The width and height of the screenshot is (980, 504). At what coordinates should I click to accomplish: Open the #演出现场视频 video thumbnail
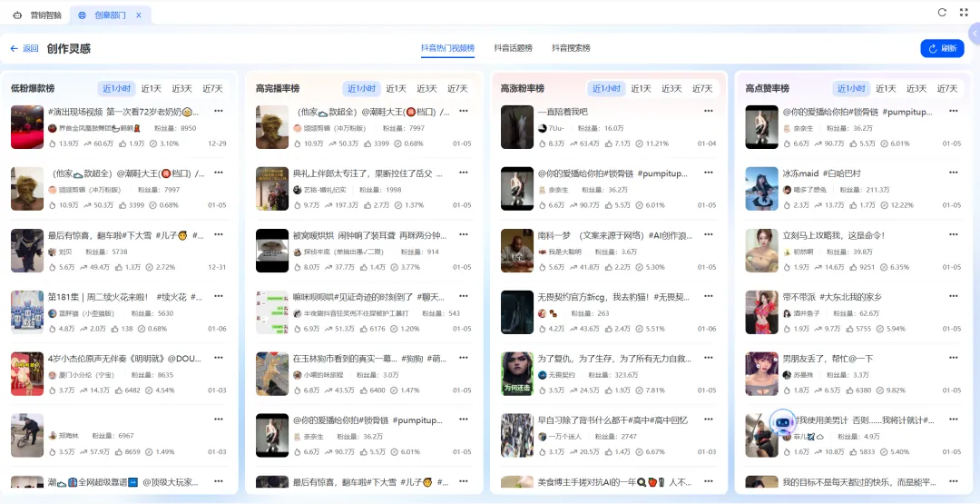click(x=27, y=127)
